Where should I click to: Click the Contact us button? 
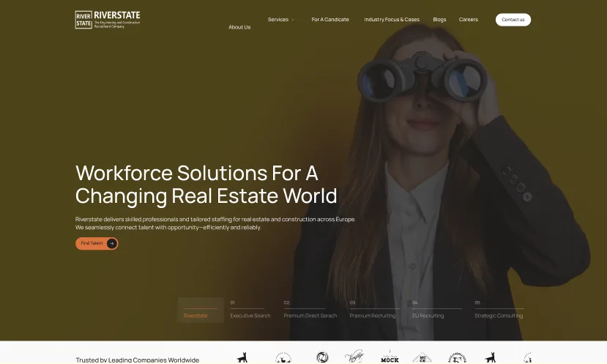[513, 20]
